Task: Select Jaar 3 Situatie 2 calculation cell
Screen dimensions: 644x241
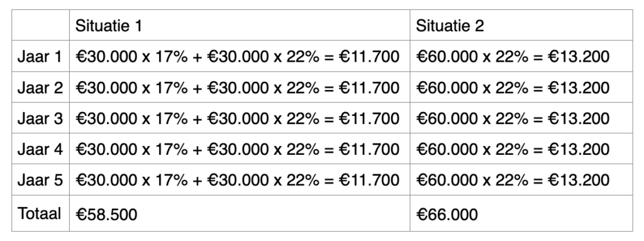Action: [x=521, y=118]
